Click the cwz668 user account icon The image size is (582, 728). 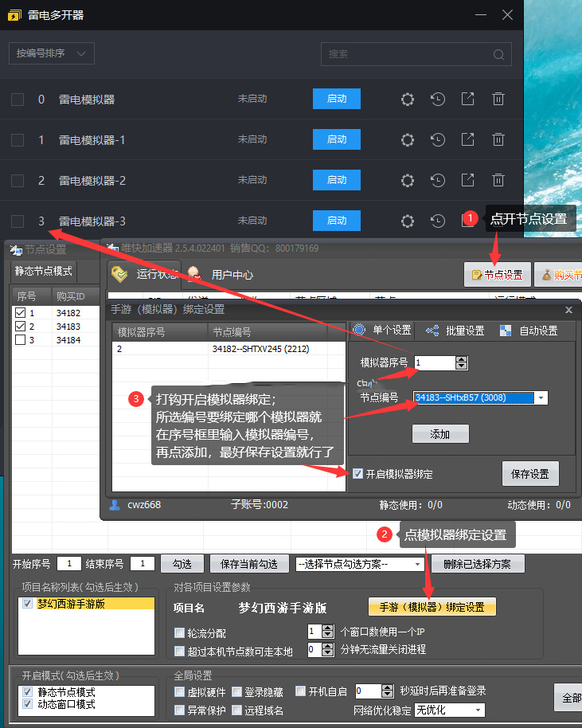click(115, 505)
